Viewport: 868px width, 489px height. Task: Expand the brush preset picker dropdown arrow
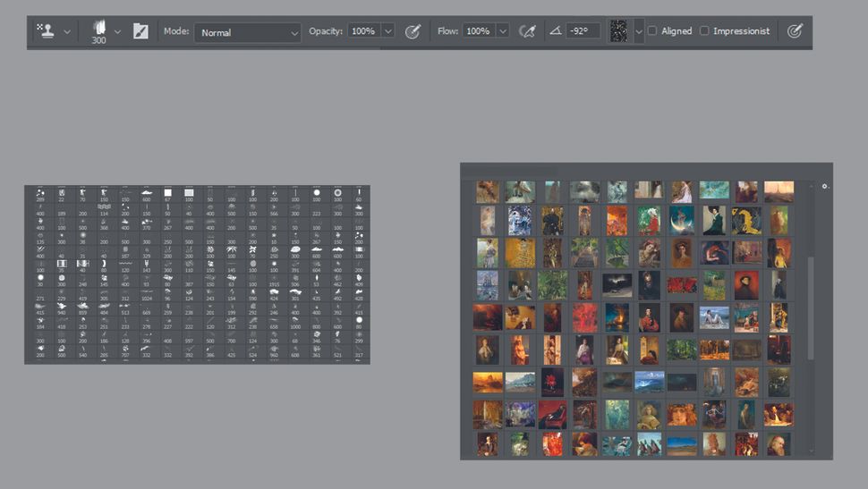click(117, 32)
